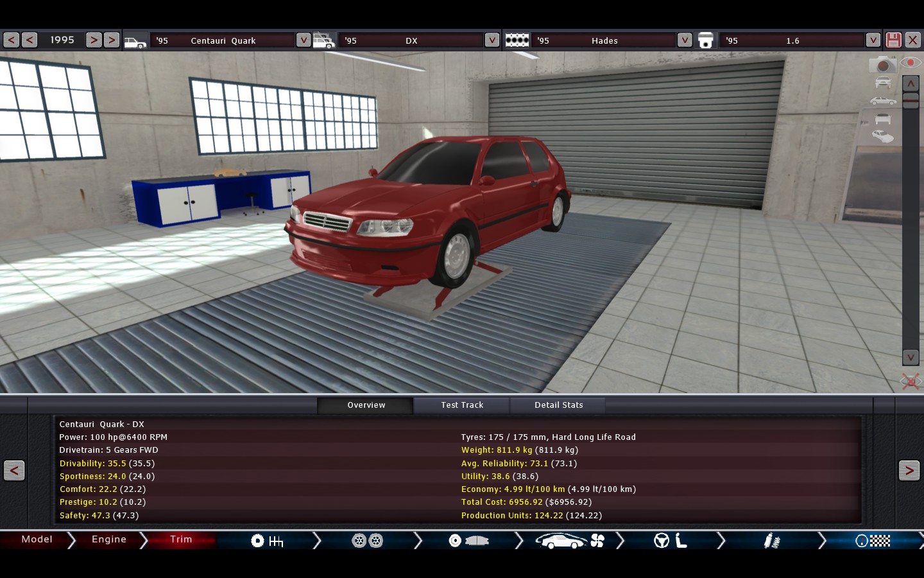This screenshot has height=578, width=924.
Task: Click the Model breadcrumb button
Action: 37,539
